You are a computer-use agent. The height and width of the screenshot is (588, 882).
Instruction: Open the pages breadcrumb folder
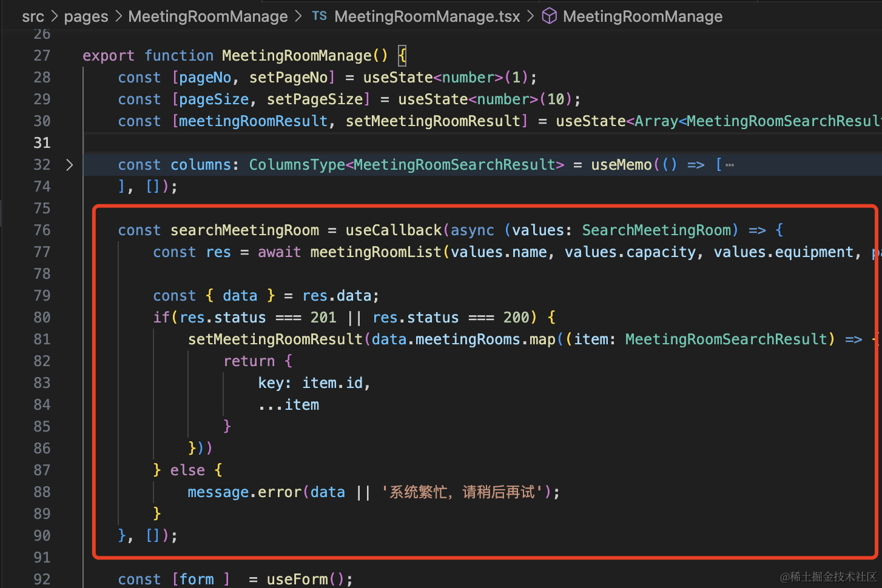tap(86, 16)
